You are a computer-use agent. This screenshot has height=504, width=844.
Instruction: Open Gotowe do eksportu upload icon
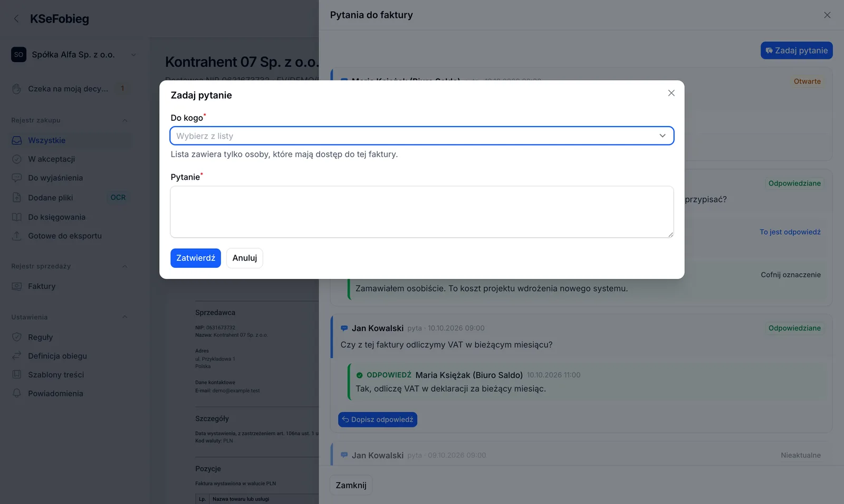17,236
